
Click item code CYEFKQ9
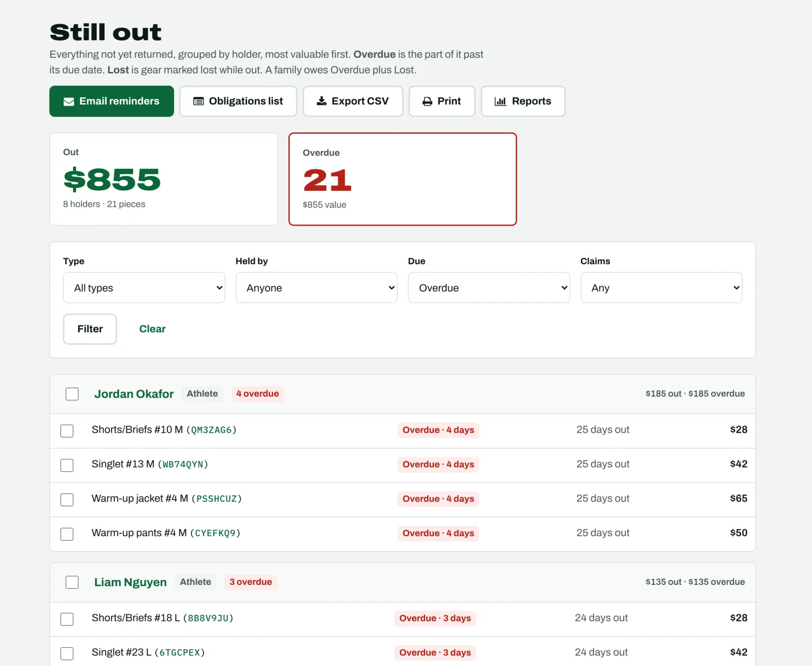coord(215,534)
